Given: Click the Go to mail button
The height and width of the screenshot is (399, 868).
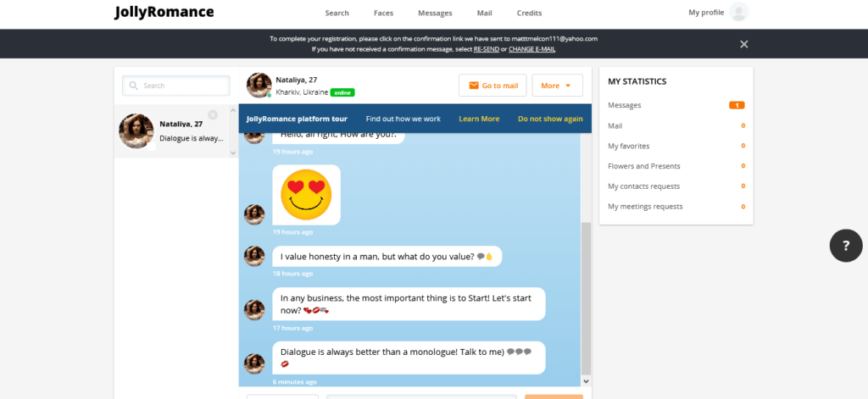Looking at the screenshot, I should coord(492,86).
